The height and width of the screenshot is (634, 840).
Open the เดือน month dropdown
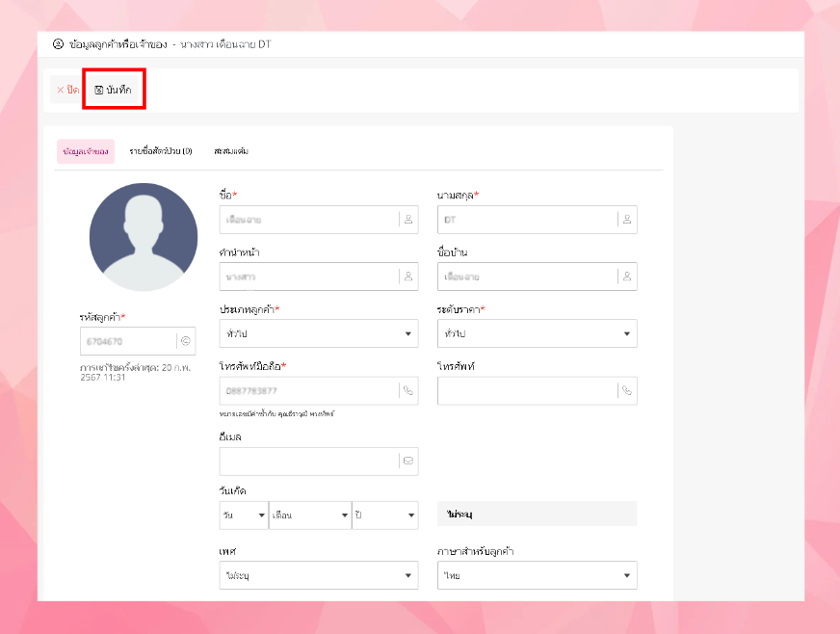click(310, 515)
